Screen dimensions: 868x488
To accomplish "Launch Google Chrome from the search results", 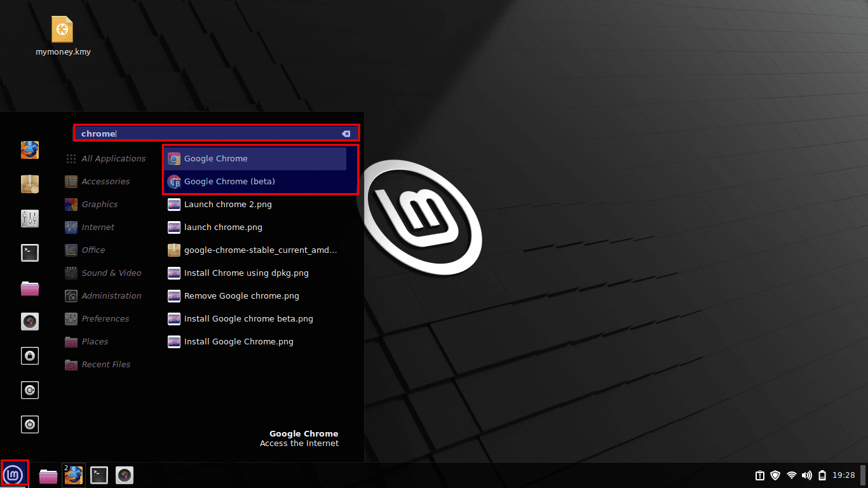I will [255, 159].
